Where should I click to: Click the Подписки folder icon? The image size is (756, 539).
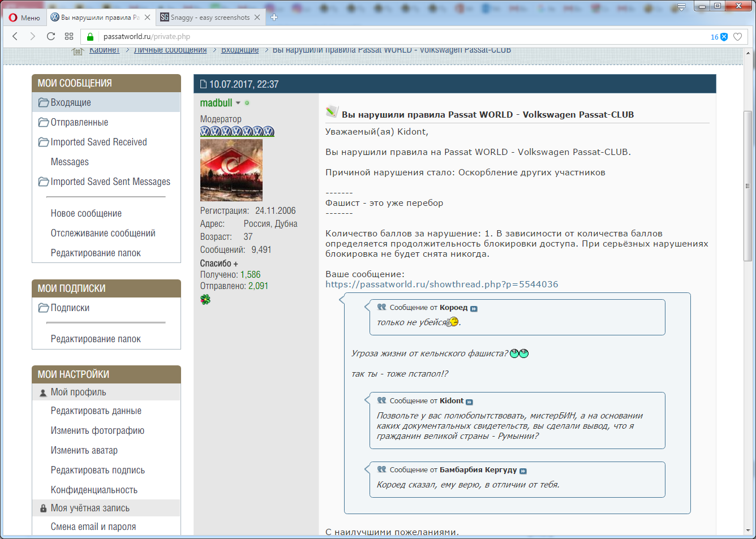44,308
